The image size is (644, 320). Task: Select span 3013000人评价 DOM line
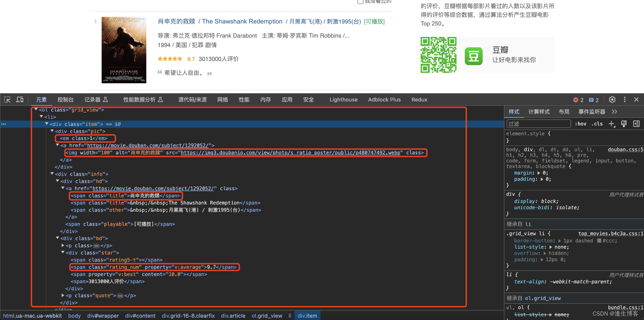[108, 281]
